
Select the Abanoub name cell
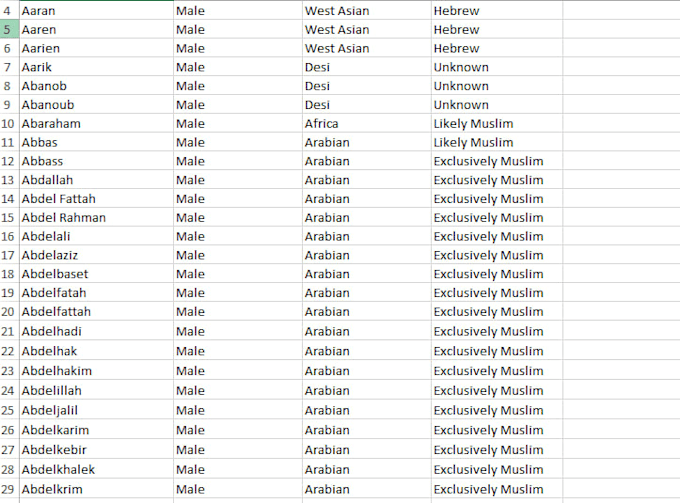pos(96,105)
